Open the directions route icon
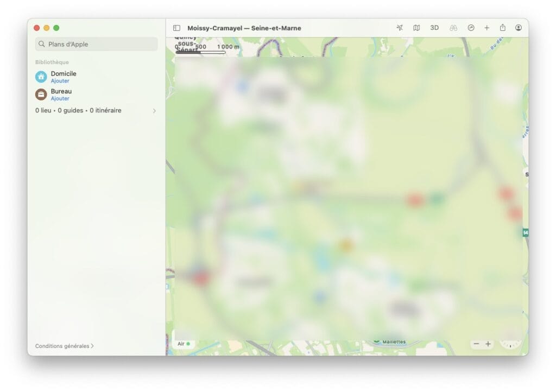Screen dimensions: 556x392 pos(471,28)
